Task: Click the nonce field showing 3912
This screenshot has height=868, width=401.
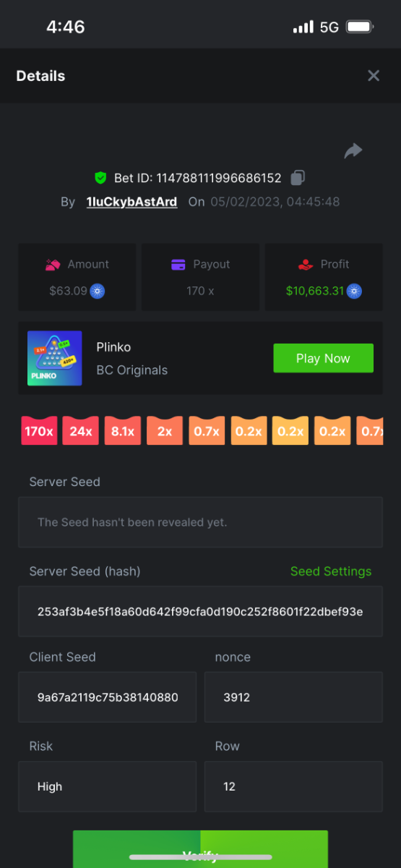Action: tap(294, 697)
